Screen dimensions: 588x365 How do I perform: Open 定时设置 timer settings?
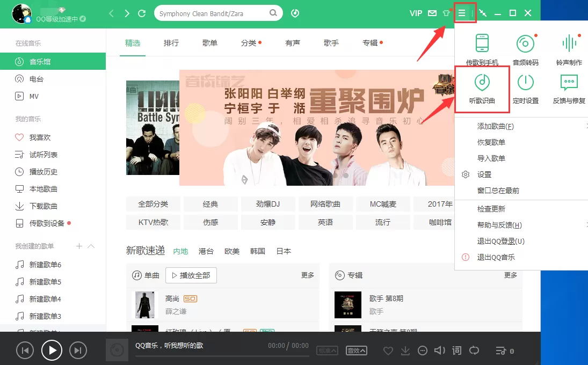(525, 89)
